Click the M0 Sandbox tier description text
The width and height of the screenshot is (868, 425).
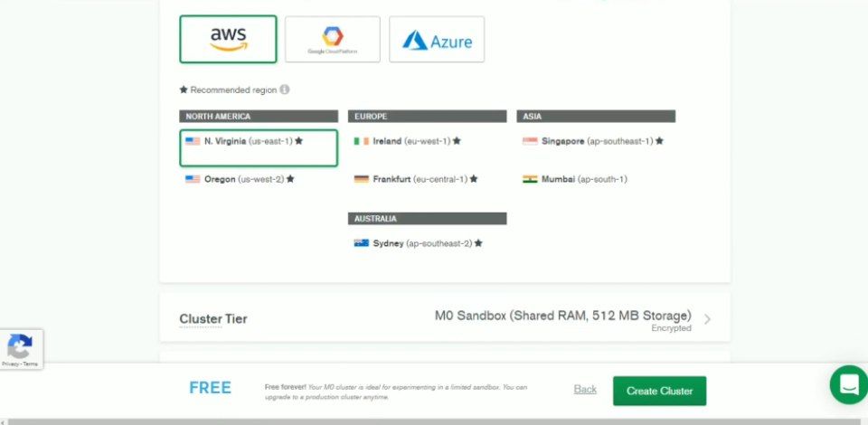pos(563,316)
